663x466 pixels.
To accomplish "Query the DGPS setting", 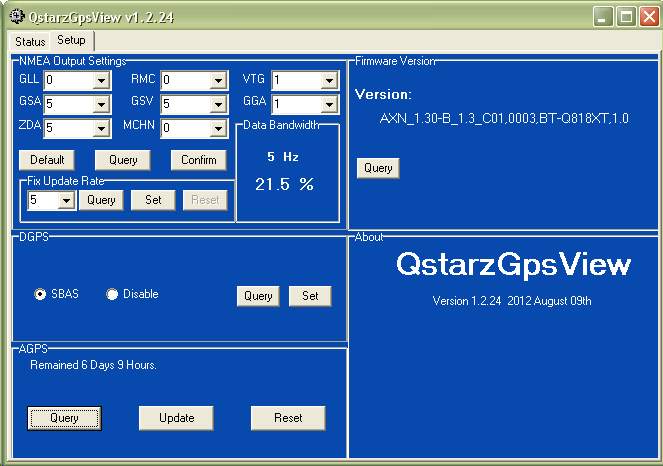I will [x=258, y=296].
